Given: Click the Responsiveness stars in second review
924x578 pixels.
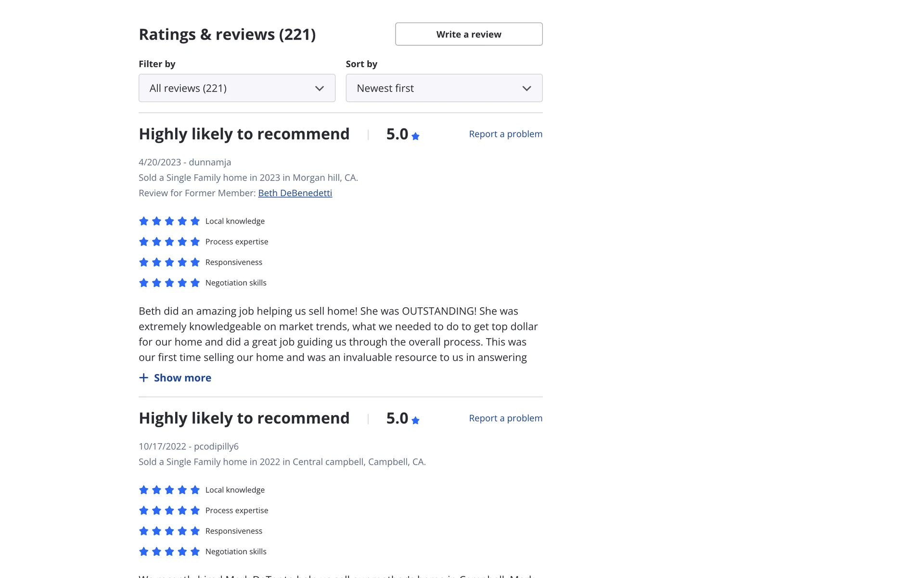Looking at the screenshot, I should click(169, 531).
